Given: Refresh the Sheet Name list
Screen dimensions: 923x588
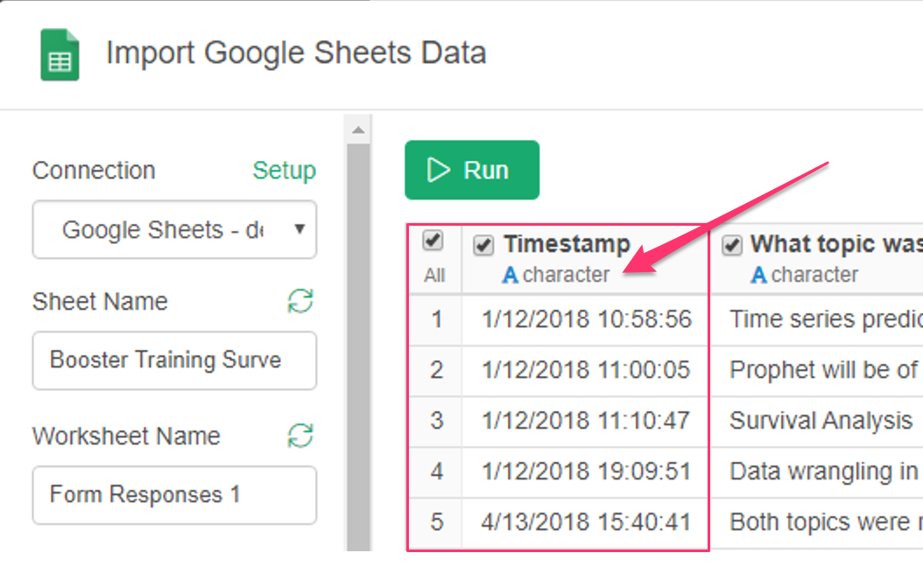Looking at the screenshot, I should point(300,301).
